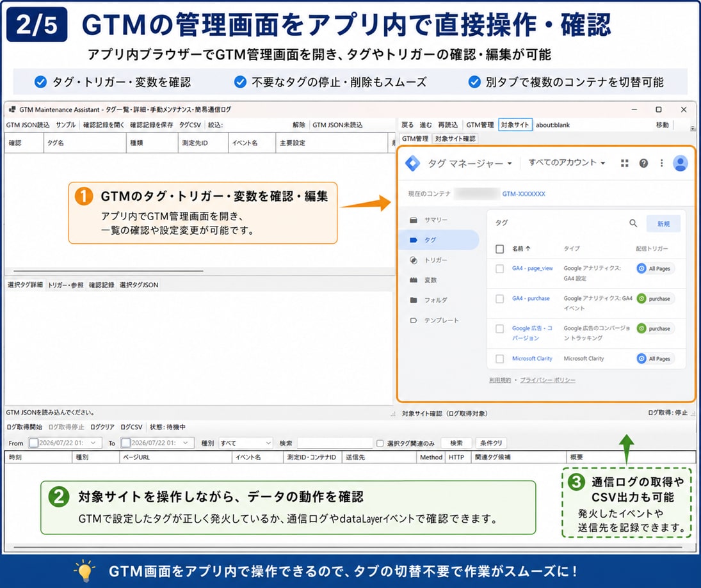The height and width of the screenshot is (588, 701).
Task: Click 再読込 reload button
Action: (x=447, y=125)
